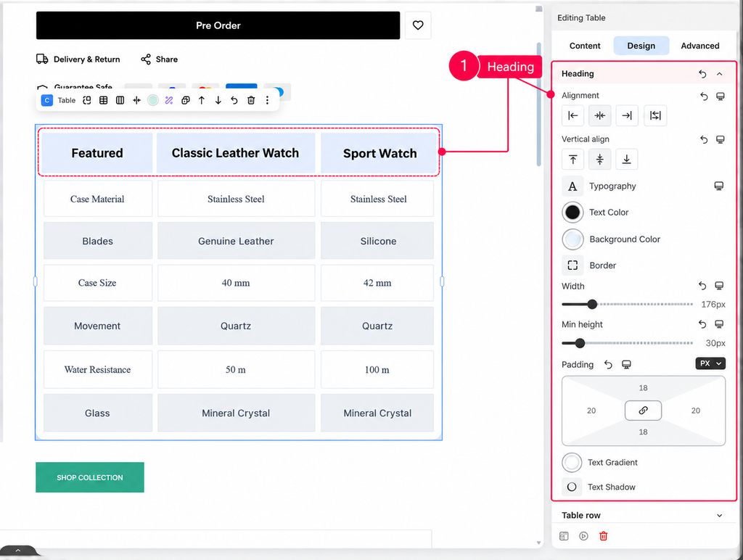Open the Background Color swatch

coord(572,239)
